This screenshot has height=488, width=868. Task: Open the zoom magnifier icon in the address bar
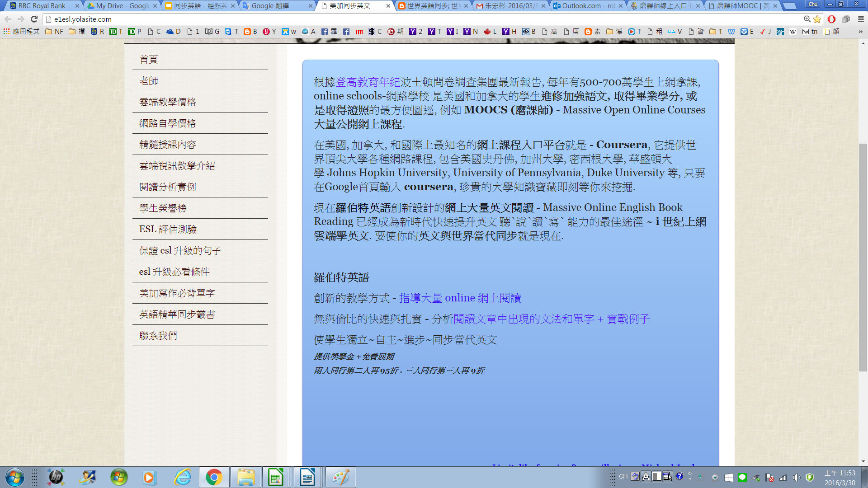pyautogui.click(x=807, y=19)
